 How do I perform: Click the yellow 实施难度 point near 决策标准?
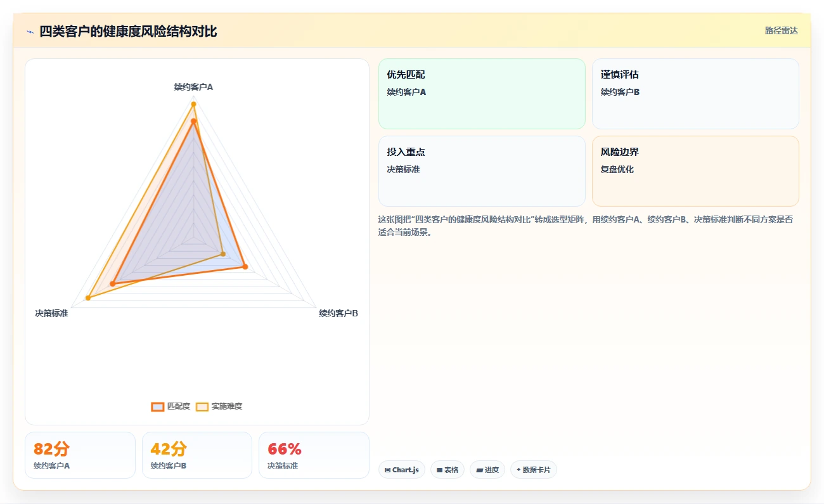click(88, 298)
